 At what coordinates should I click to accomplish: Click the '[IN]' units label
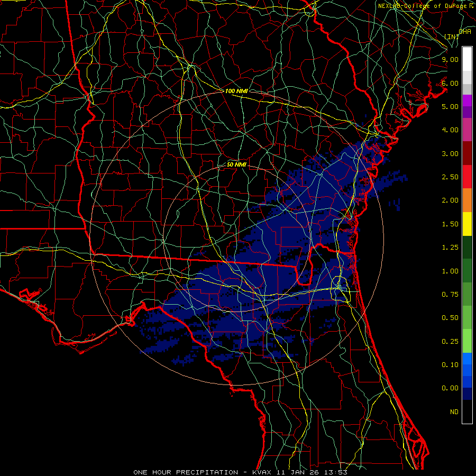click(452, 36)
